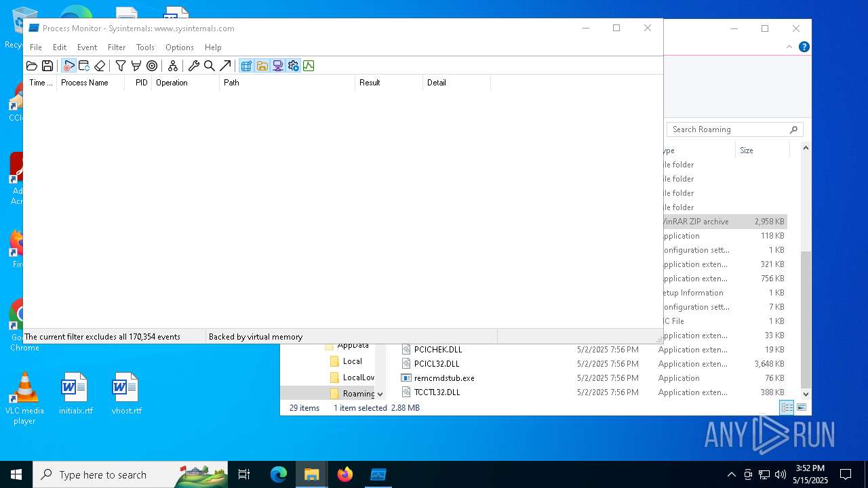Select the PCICHEK.DLL file

pos(438,350)
